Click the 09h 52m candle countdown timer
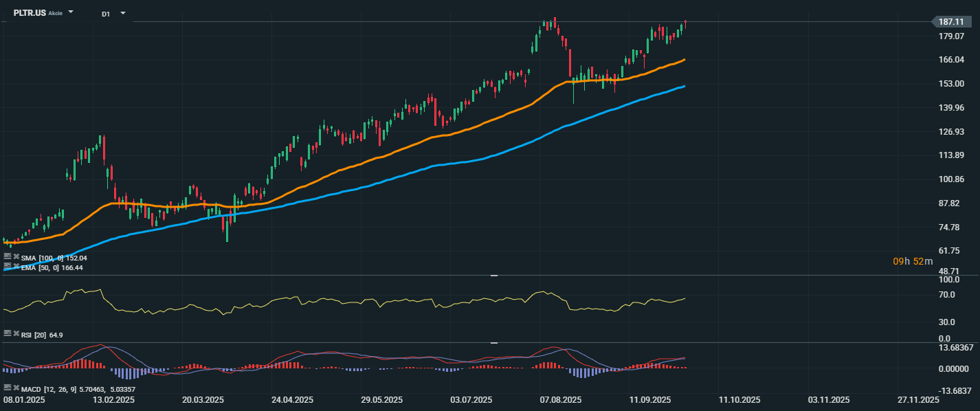Viewport: 980px width, 411px height. pos(913,261)
